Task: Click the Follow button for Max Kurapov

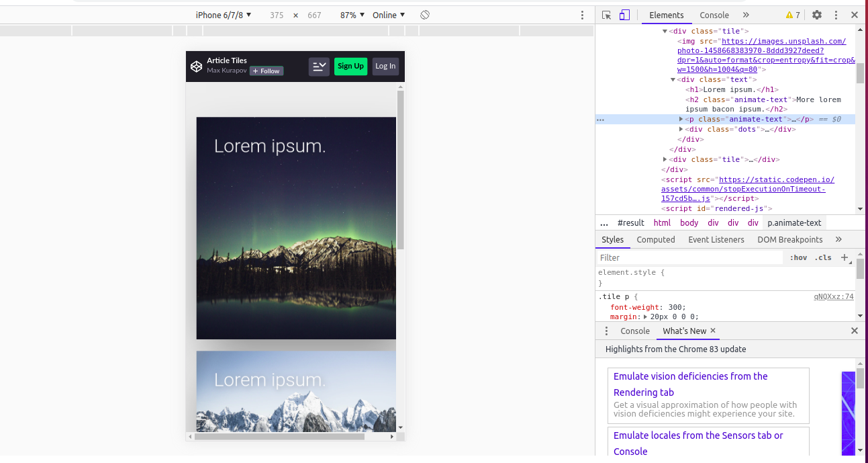Action: [x=267, y=71]
